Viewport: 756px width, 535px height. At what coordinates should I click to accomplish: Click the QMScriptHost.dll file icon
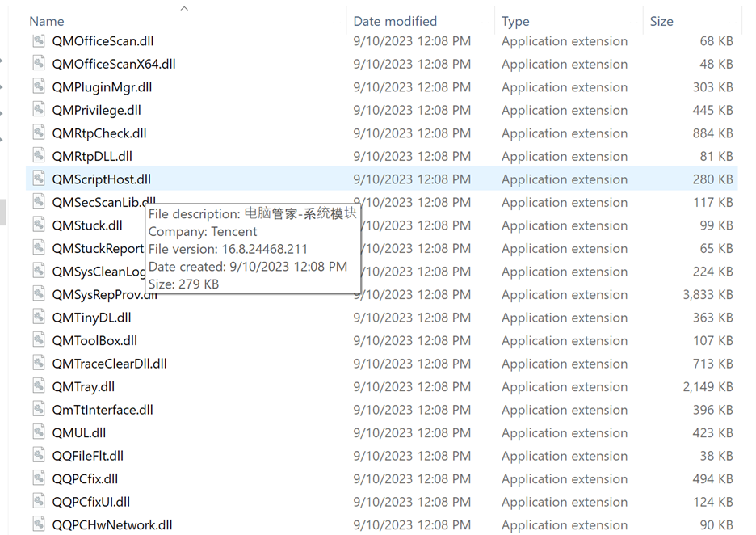39,179
